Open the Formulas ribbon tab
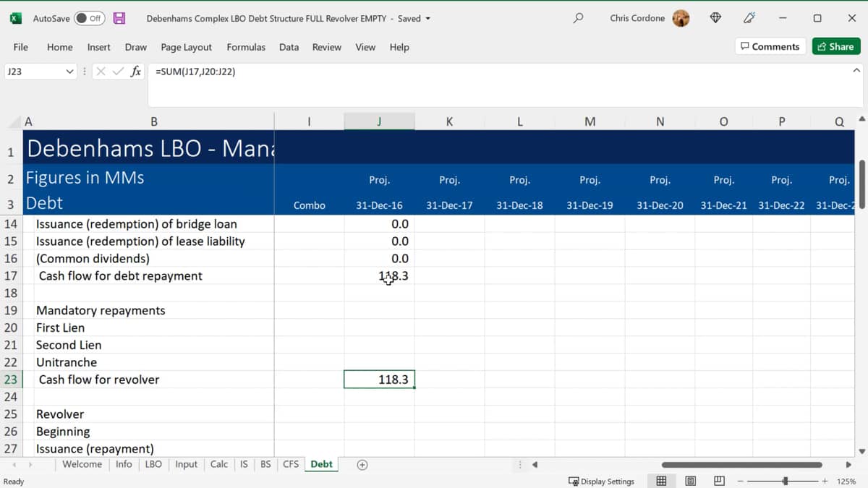 [246, 47]
